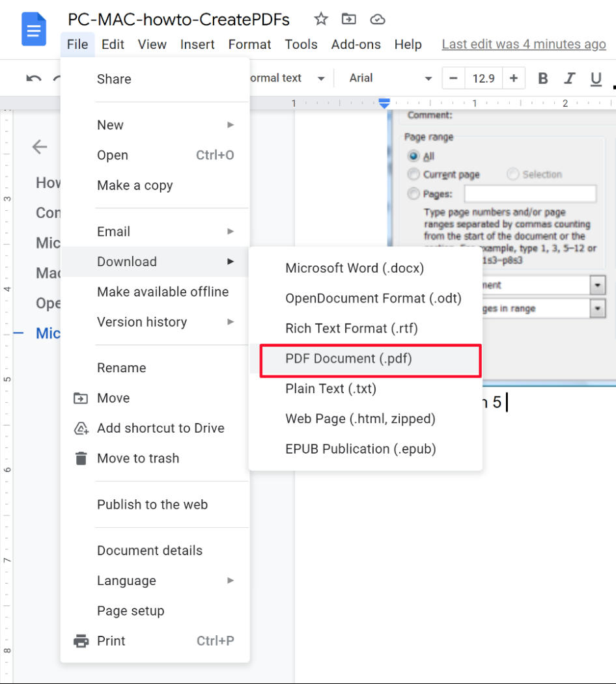Image resolution: width=616 pixels, height=684 pixels.
Task: Apply Bold formatting
Action: coord(542,78)
